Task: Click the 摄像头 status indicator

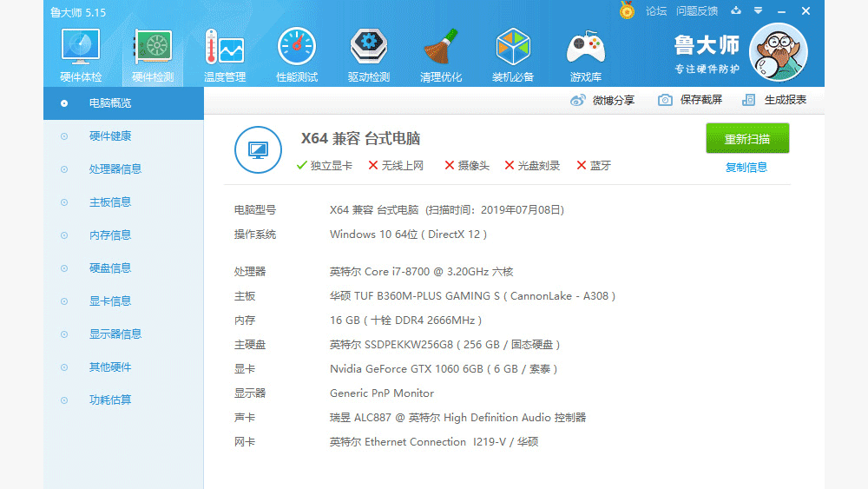Action: [467, 166]
